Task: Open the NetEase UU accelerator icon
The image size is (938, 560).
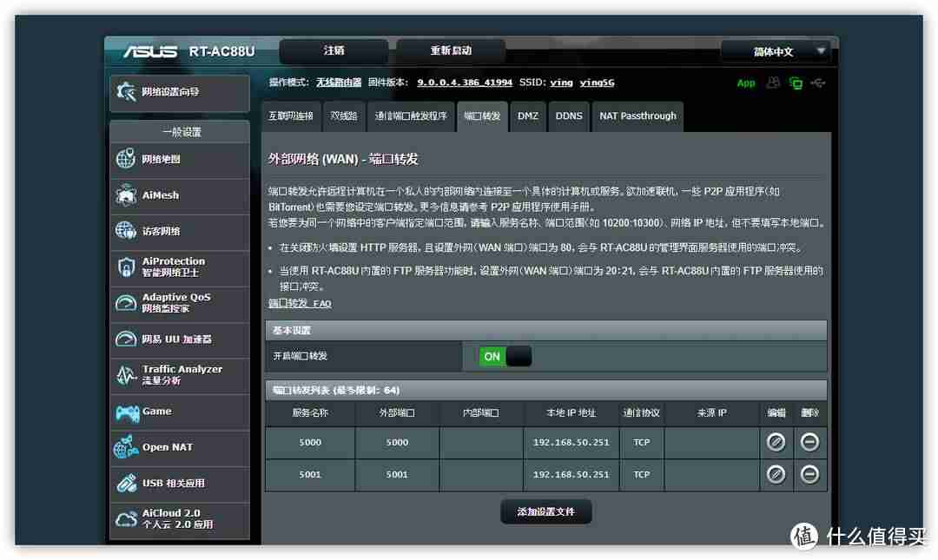Action: pos(126,339)
